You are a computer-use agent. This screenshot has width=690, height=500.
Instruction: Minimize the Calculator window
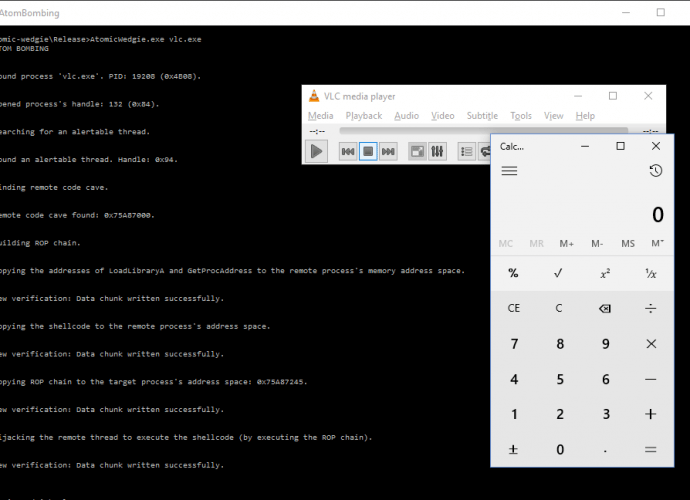coord(585,146)
